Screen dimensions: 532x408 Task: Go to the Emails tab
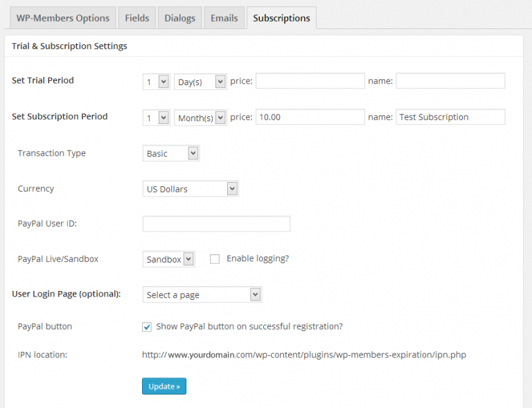pyautogui.click(x=224, y=18)
